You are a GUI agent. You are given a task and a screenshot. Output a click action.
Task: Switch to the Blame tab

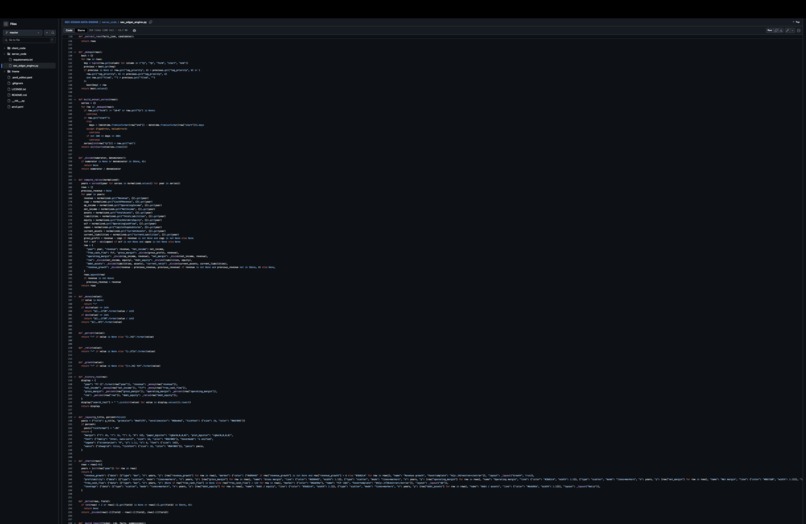click(81, 30)
